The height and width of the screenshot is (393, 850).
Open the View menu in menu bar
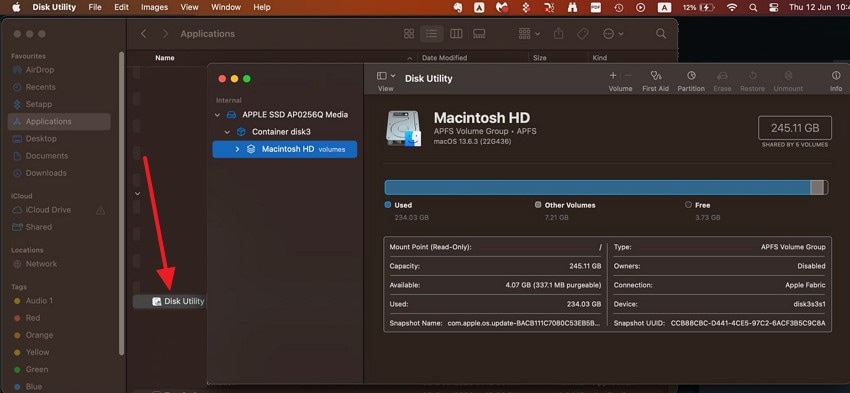(x=189, y=8)
